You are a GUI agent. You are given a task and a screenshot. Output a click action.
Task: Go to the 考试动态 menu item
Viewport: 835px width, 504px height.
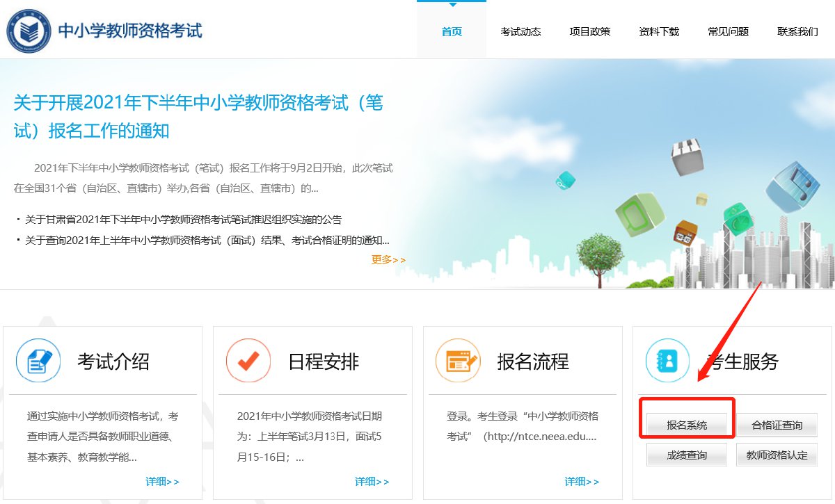[520, 32]
